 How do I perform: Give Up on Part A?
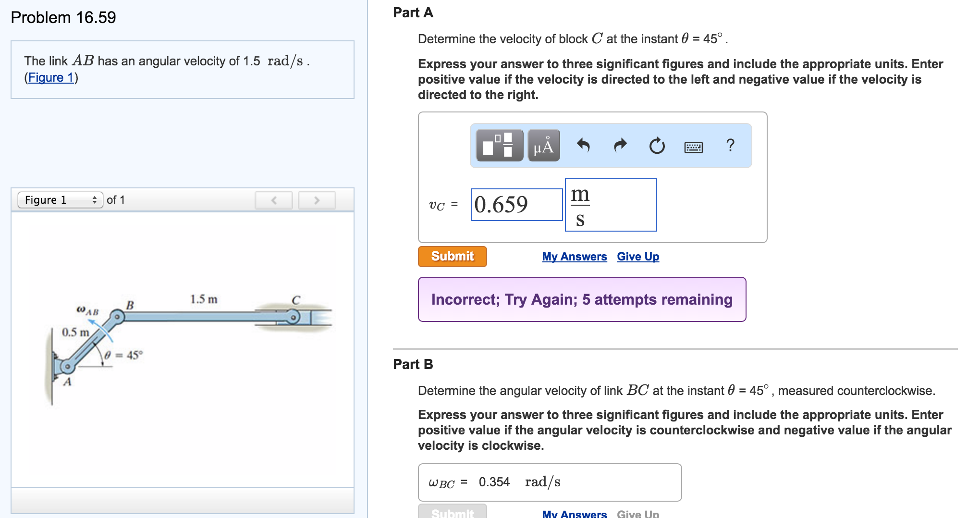coord(637,257)
